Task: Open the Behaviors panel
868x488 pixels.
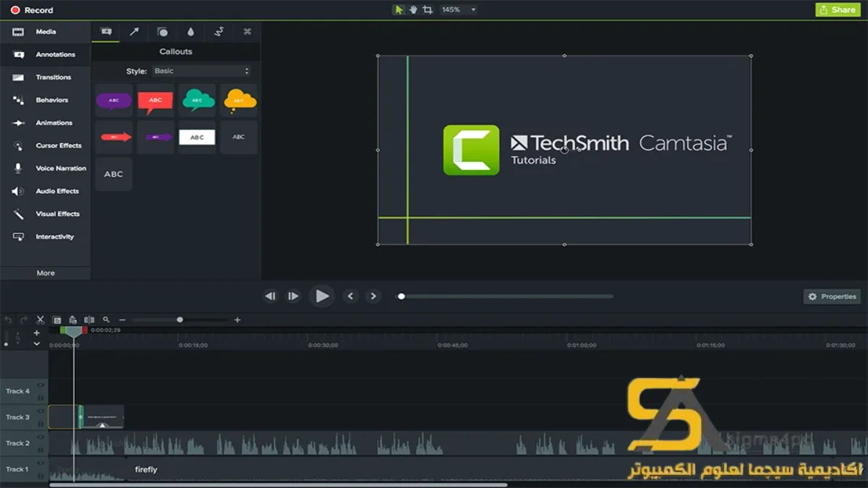Action: point(45,100)
